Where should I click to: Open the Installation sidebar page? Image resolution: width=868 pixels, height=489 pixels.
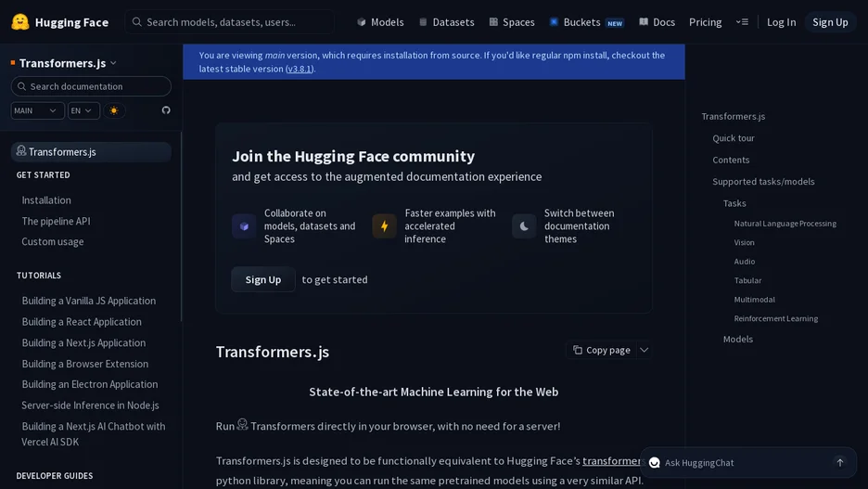(46, 199)
